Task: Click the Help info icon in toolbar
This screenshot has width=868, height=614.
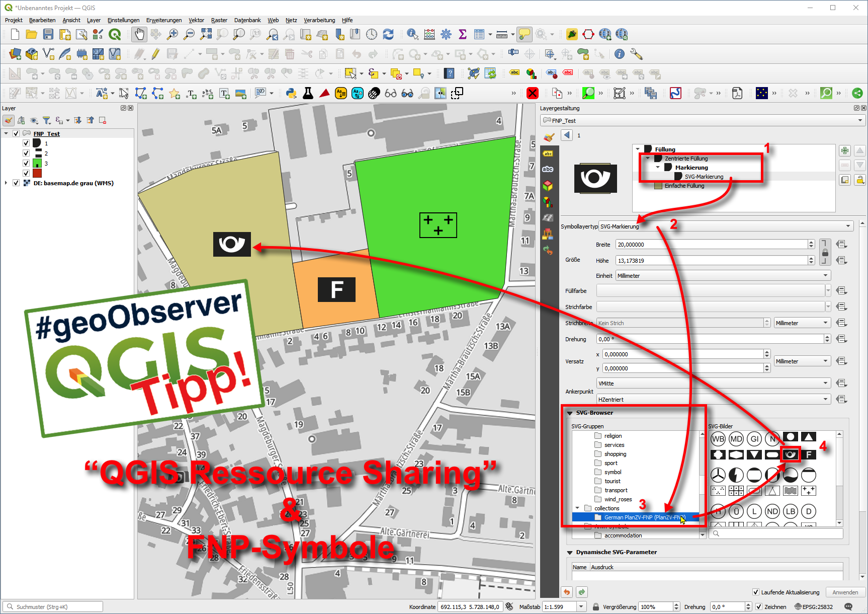Action: (x=620, y=54)
